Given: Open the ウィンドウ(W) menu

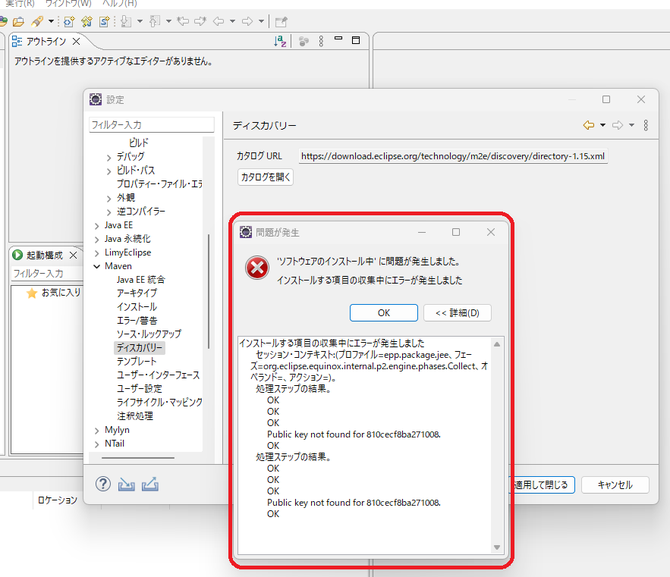Looking at the screenshot, I should click(68, 3).
